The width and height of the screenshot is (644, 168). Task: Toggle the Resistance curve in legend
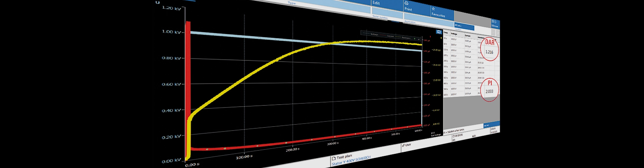pyautogui.click(x=406, y=38)
